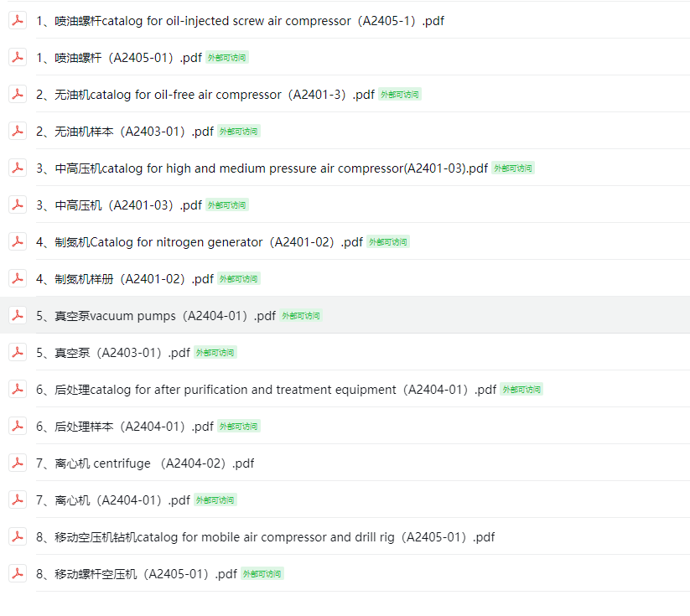Click PDF icon of 喷油螺杆catalog for oil-injected screw file
The width and height of the screenshot is (690, 616).
point(18,20)
